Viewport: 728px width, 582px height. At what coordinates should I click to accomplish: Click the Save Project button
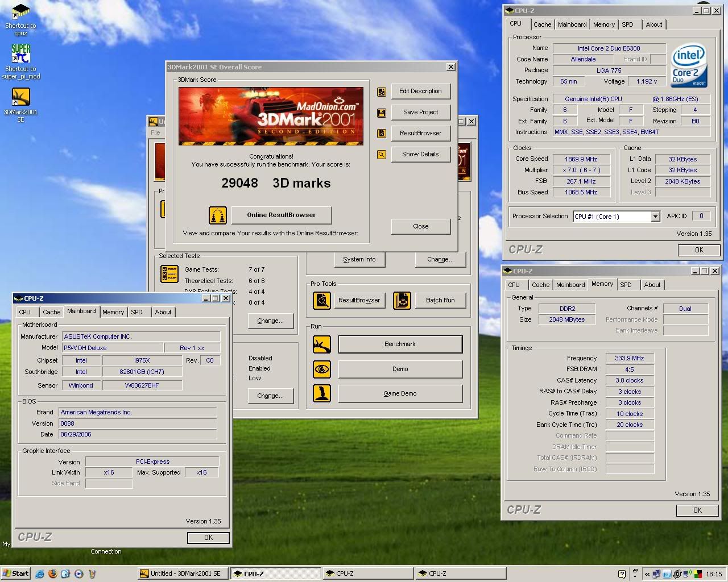pyautogui.click(x=420, y=113)
